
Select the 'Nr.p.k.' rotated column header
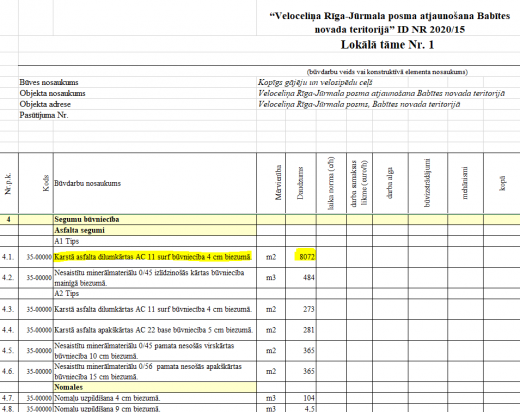8,183
